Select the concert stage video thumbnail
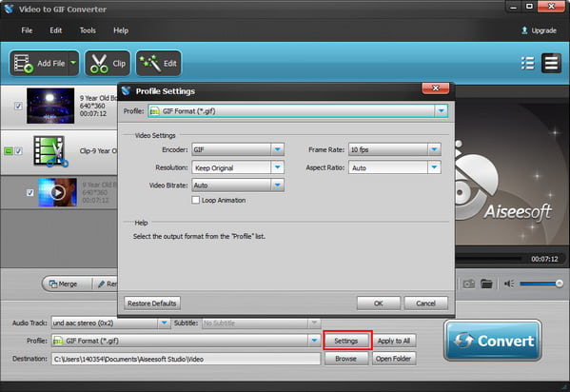The width and height of the screenshot is (570, 392). pos(50,106)
